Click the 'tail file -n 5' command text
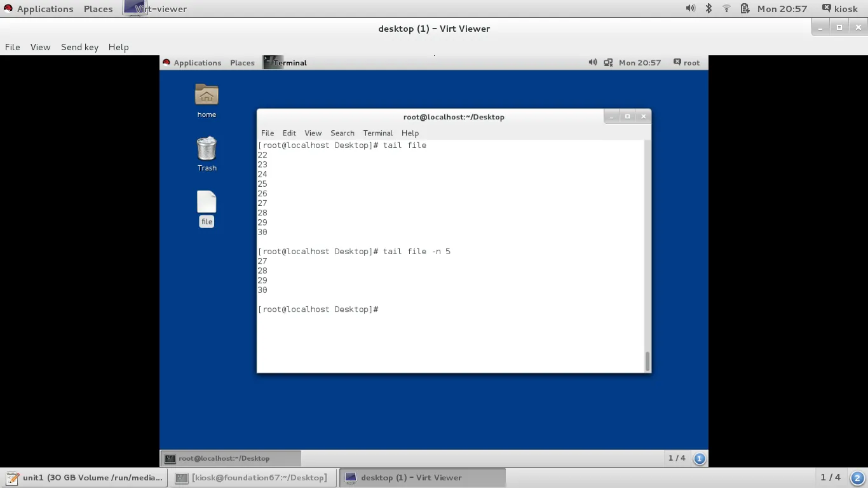The width and height of the screenshot is (868, 488). [x=417, y=252]
